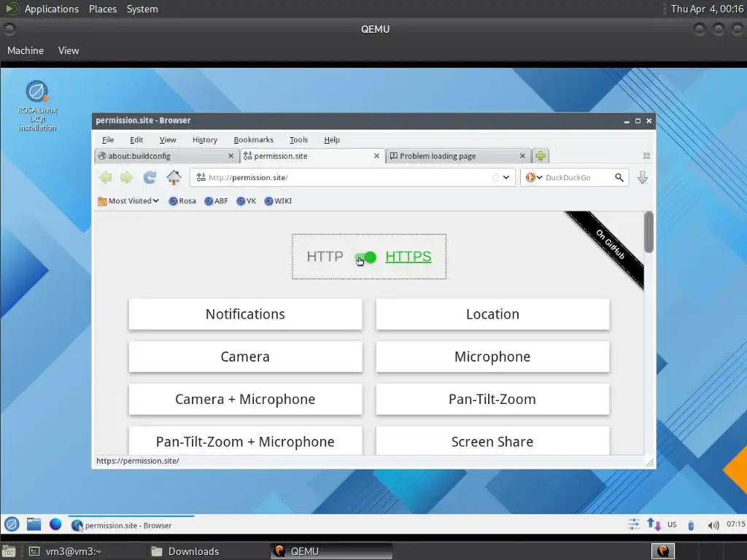Click the Camera button
This screenshot has height=560, width=747.
[245, 357]
